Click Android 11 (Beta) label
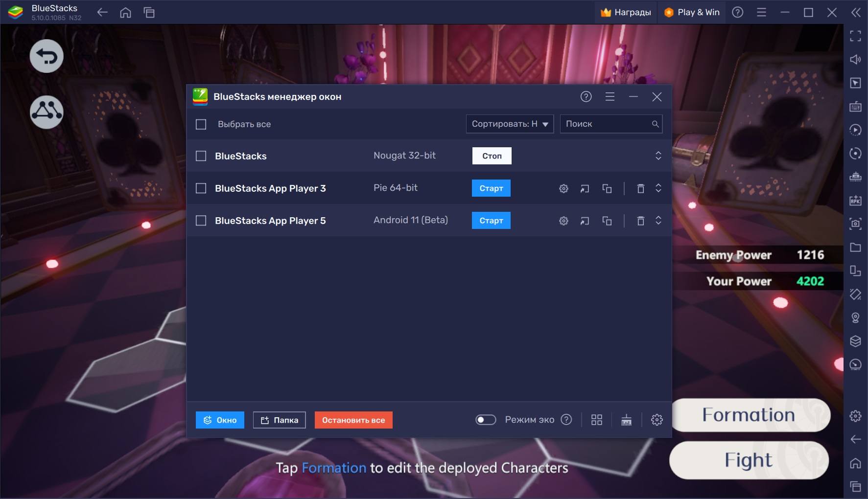868x499 pixels. [411, 220]
